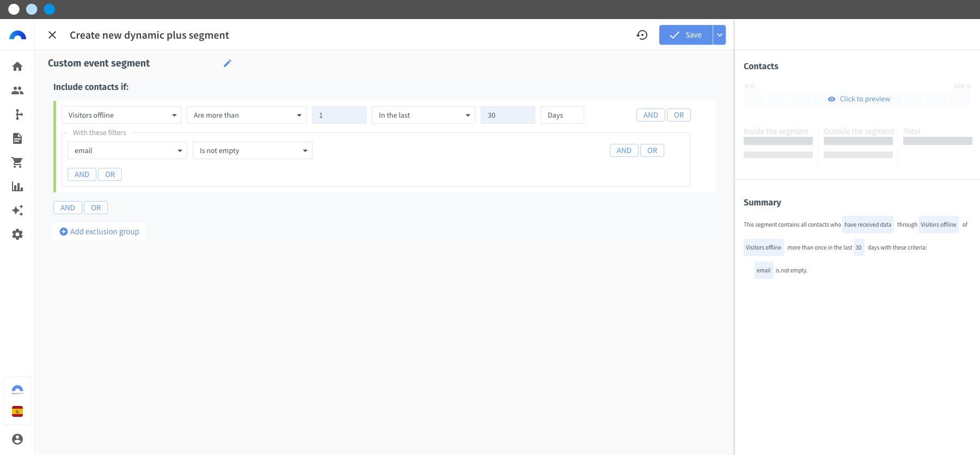Open the sparkle AI icon in sidebar
Image resolution: width=980 pixels, height=455 pixels.
click(17, 210)
